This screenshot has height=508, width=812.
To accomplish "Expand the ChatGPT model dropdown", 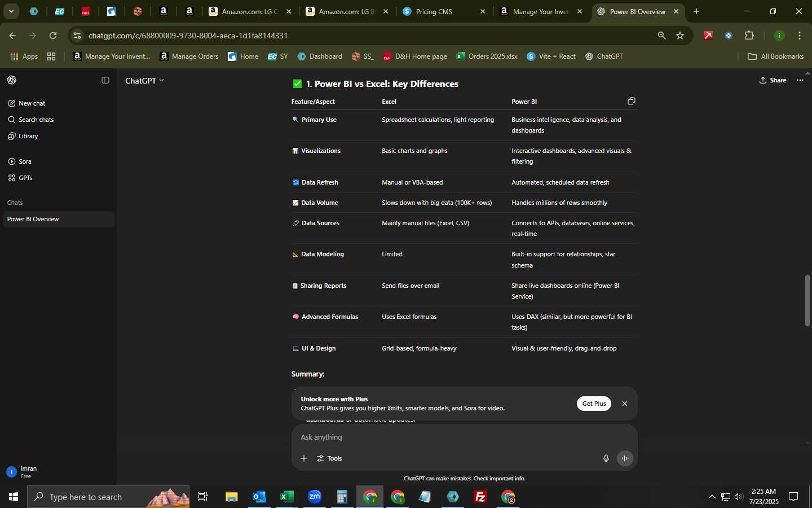I will 144,81.
